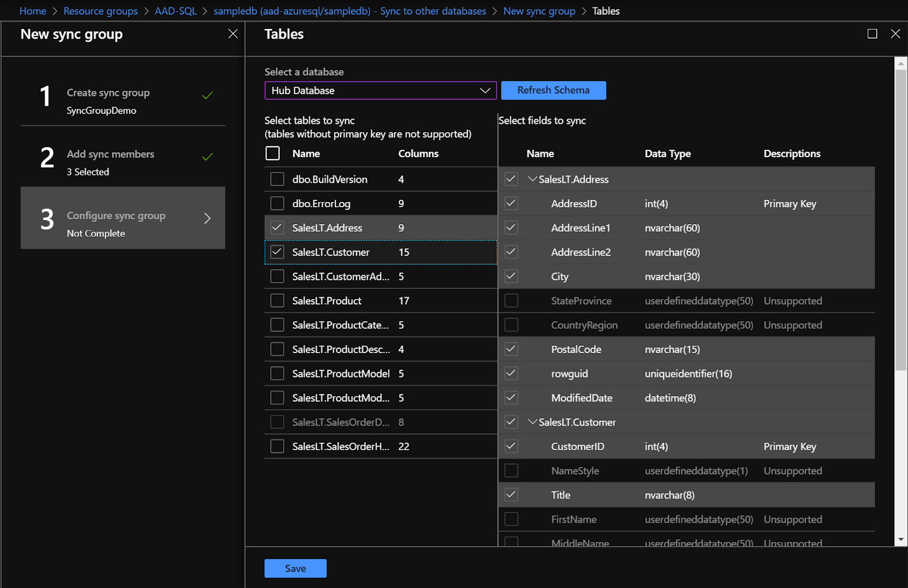Click the scrollbar up arrow
Viewport: 908px width, 588px height.
click(x=901, y=64)
